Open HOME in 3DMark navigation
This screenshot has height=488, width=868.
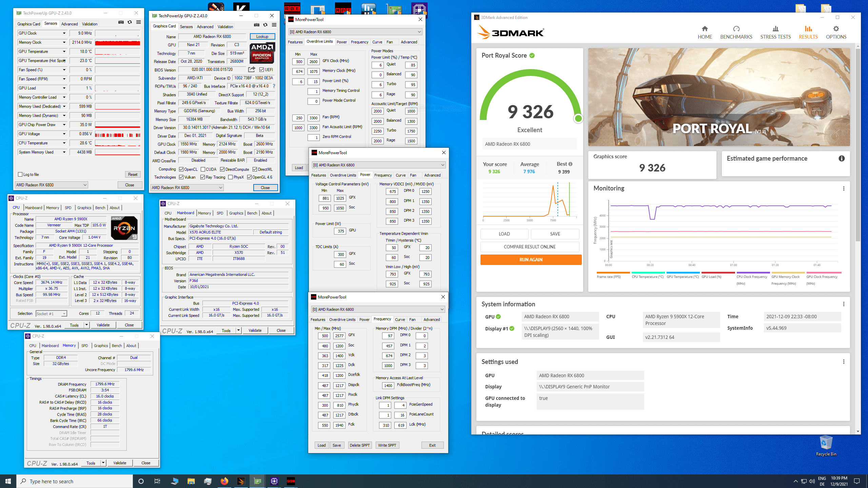[x=705, y=33]
